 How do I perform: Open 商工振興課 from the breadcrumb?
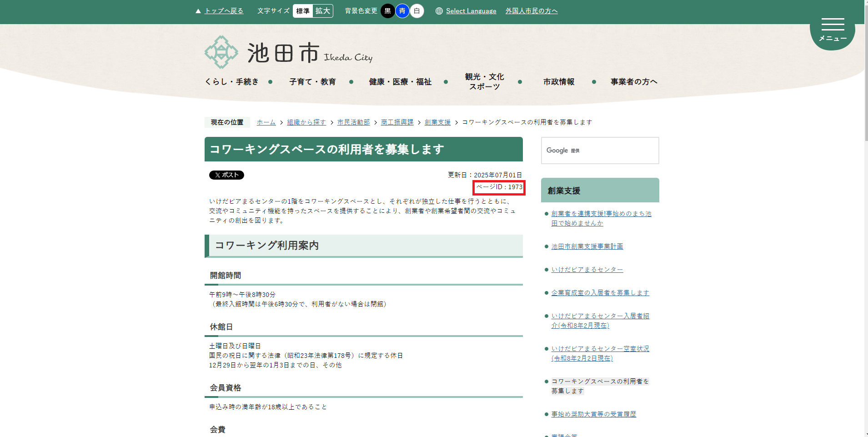click(397, 122)
